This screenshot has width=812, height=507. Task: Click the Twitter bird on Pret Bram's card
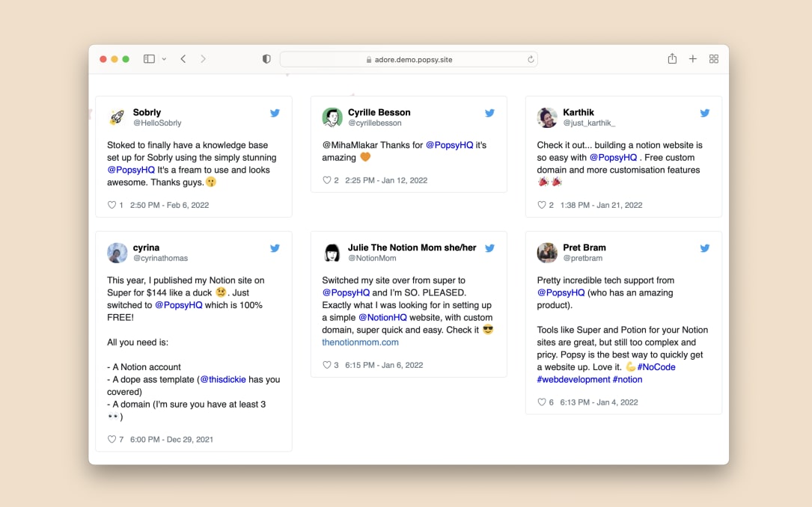(x=705, y=248)
